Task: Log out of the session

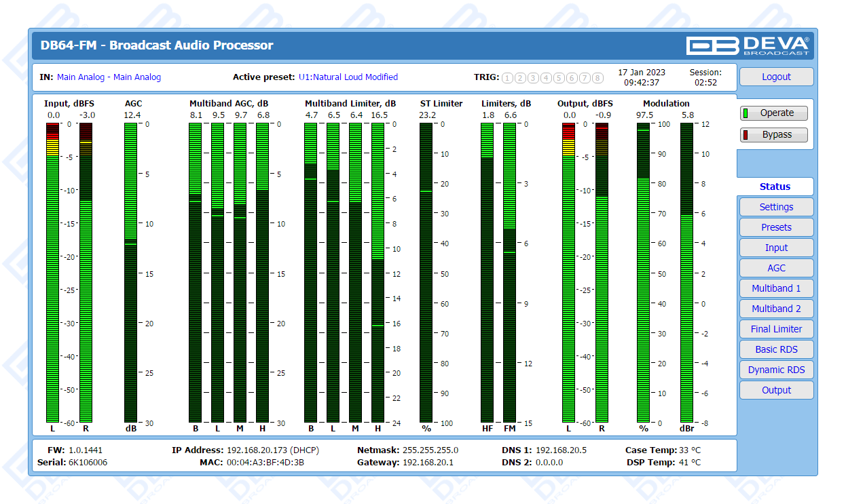Action: tap(776, 77)
